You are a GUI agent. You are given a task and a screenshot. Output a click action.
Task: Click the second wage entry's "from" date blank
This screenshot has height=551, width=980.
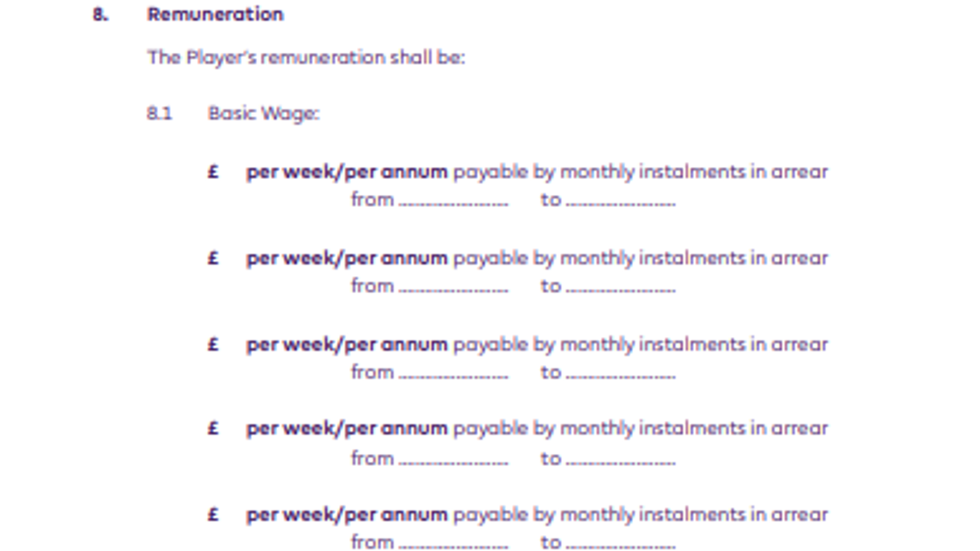[x=453, y=287]
